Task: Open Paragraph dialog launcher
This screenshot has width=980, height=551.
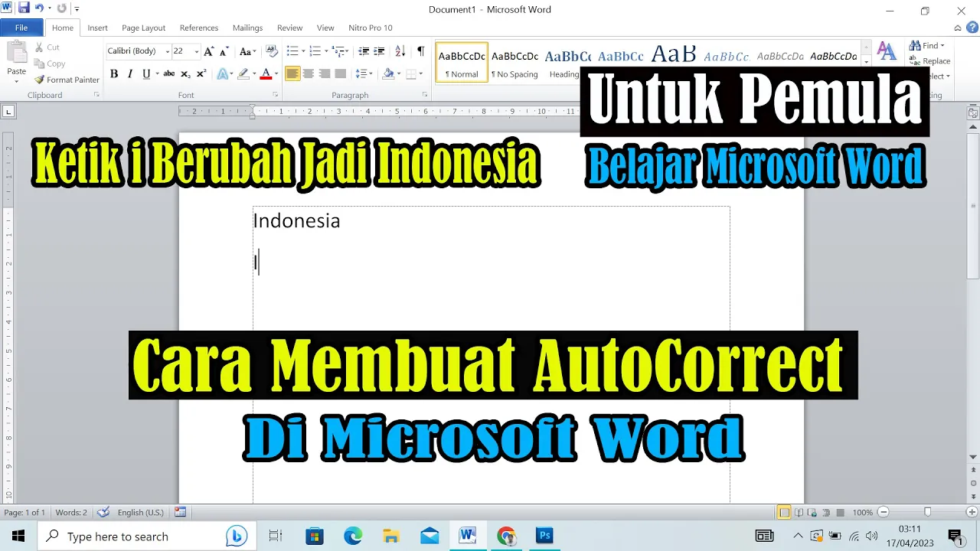Action: [425, 95]
